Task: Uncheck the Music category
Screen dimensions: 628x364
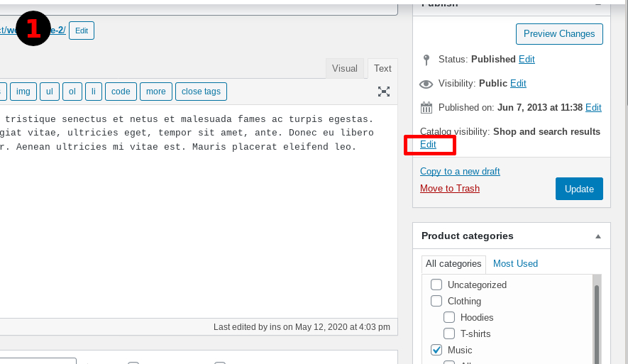Action: pyautogui.click(x=436, y=350)
